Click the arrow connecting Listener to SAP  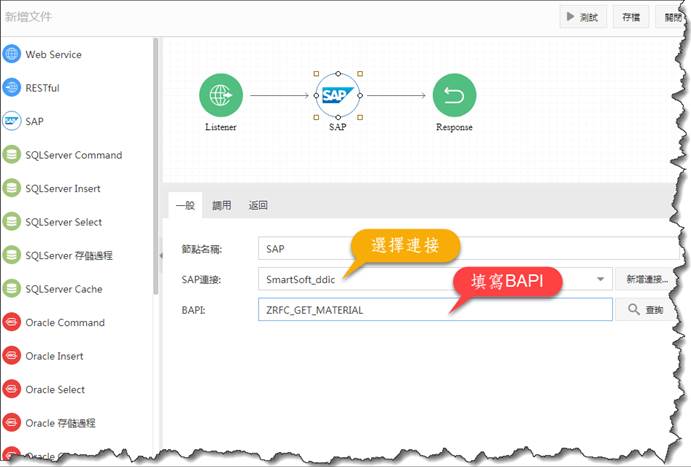279,95
